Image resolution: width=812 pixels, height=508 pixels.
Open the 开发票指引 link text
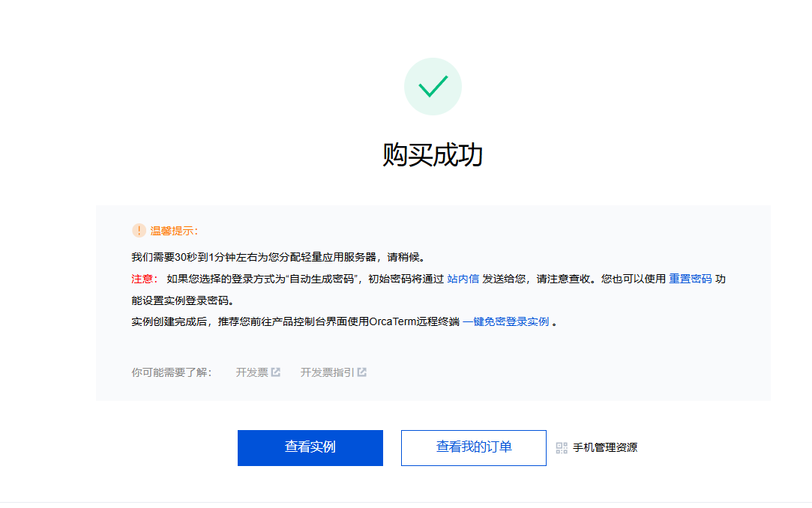(x=327, y=372)
